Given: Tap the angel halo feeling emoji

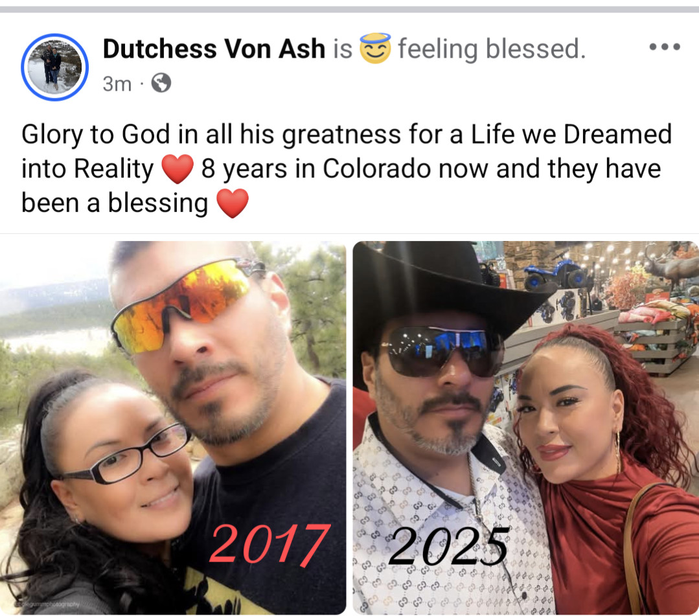Looking at the screenshot, I should tap(375, 48).
